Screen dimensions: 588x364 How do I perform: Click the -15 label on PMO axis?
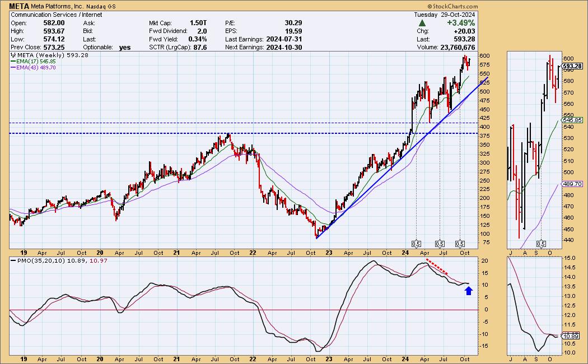(484, 346)
